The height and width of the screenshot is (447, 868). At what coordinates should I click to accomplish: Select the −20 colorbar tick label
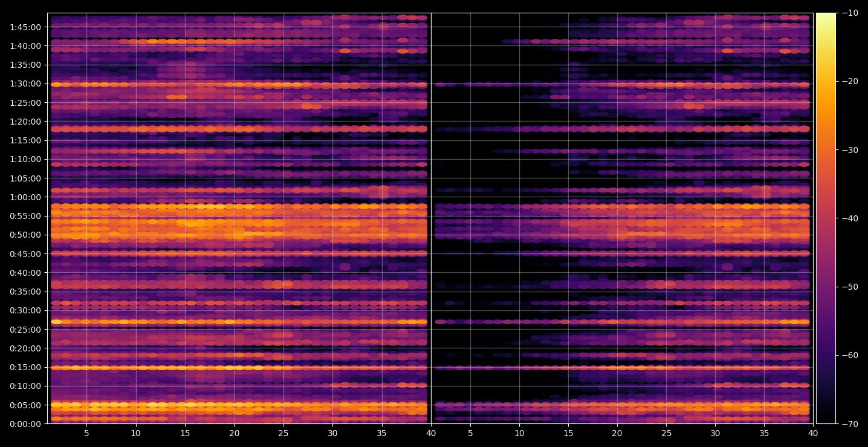[850, 81]
